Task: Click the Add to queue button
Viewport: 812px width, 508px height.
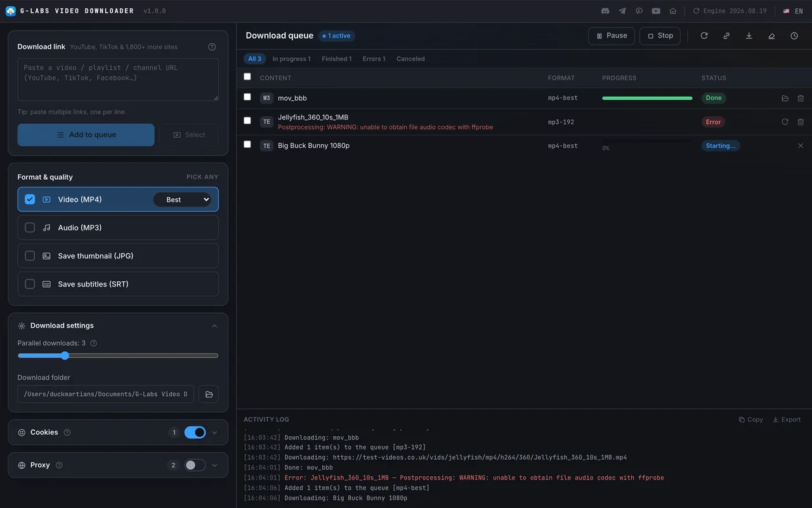Action: tap(86, 135)
